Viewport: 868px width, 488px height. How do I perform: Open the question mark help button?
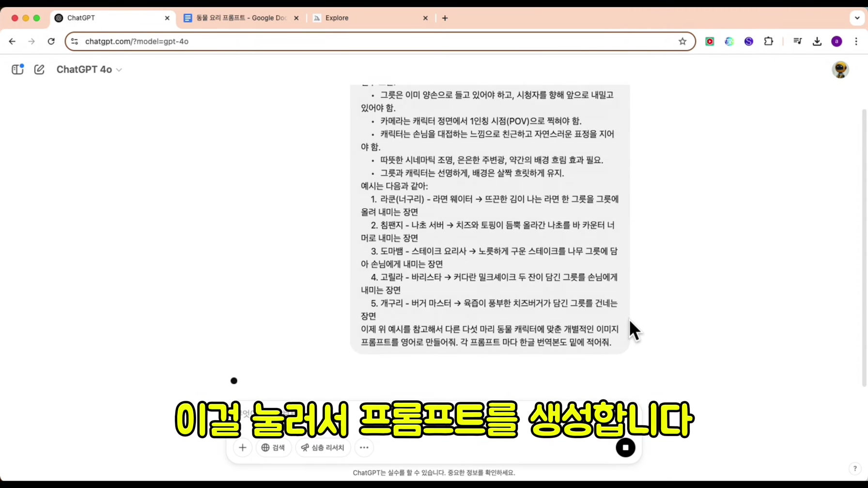click(855, 468)
